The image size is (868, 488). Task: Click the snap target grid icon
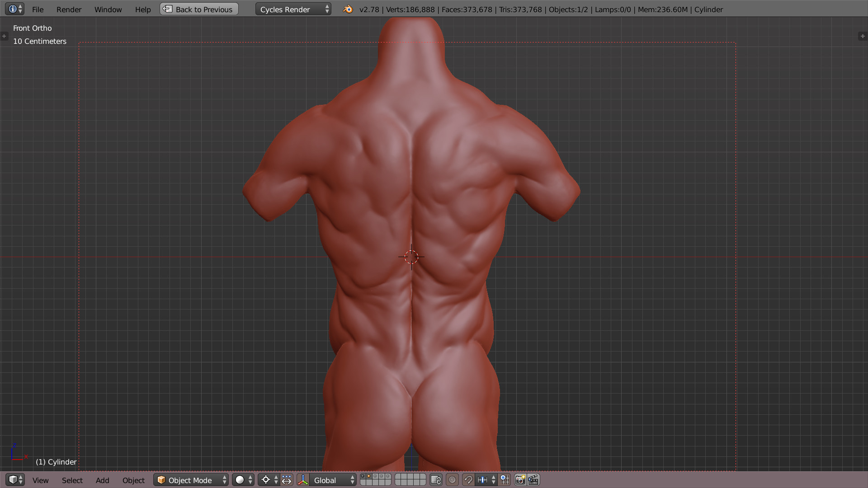tap(505, 480)
